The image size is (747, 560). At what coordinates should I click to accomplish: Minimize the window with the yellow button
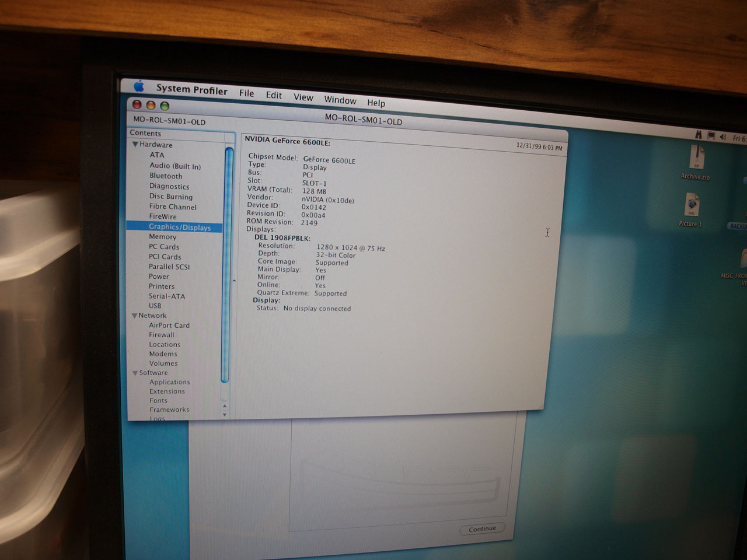click(x=151, y=105)
